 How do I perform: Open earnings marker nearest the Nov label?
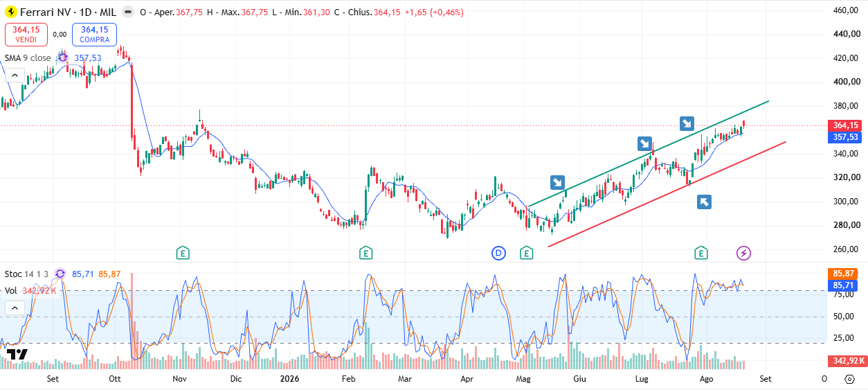point(183,253)
